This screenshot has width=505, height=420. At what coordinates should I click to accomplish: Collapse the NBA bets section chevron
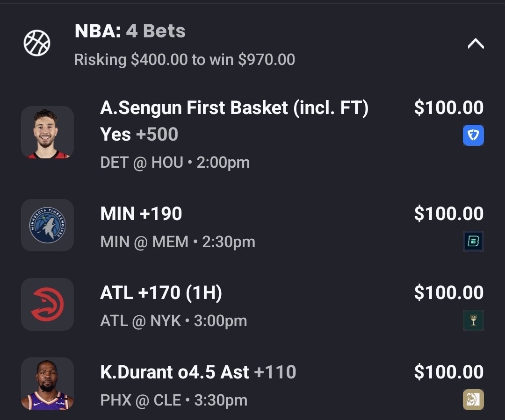(476, 44)
